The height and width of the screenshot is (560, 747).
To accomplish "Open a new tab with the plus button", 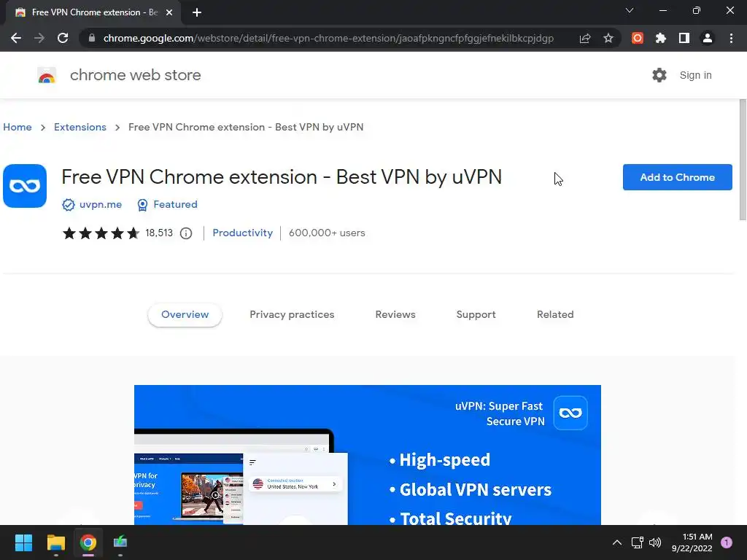I will point(197,12).
